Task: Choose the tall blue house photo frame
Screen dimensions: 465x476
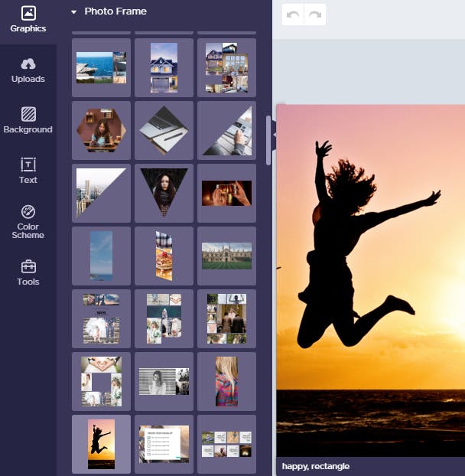Action: [x=164, y=67]
